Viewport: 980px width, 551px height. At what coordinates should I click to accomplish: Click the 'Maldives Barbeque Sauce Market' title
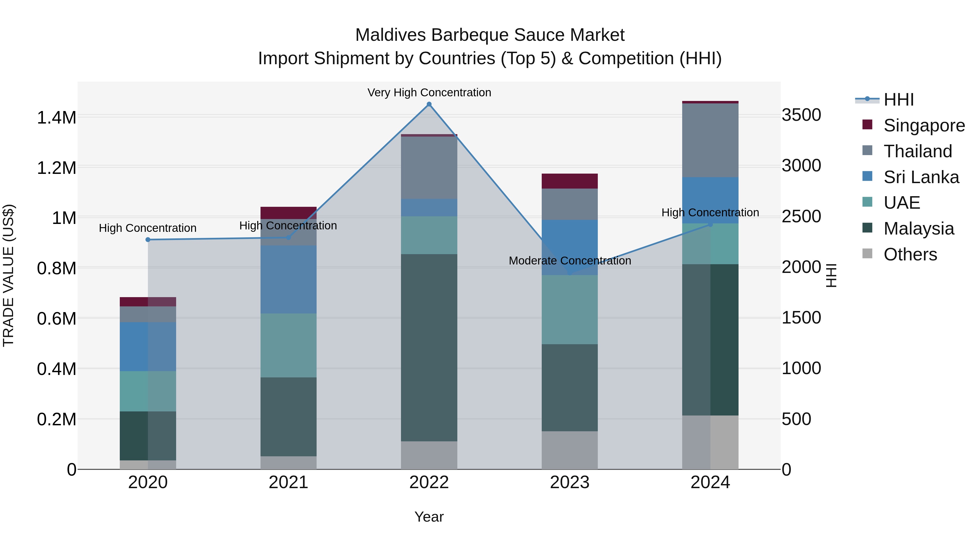[490, 35]
